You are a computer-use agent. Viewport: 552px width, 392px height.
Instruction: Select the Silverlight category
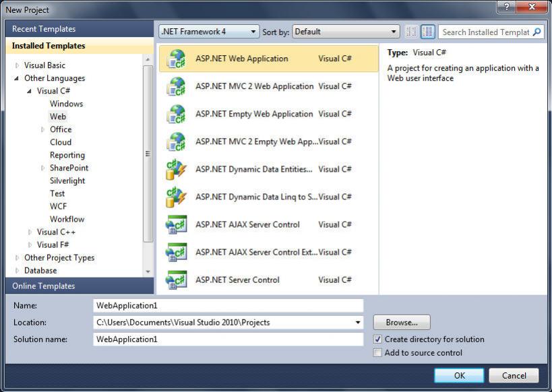point(67,181)
